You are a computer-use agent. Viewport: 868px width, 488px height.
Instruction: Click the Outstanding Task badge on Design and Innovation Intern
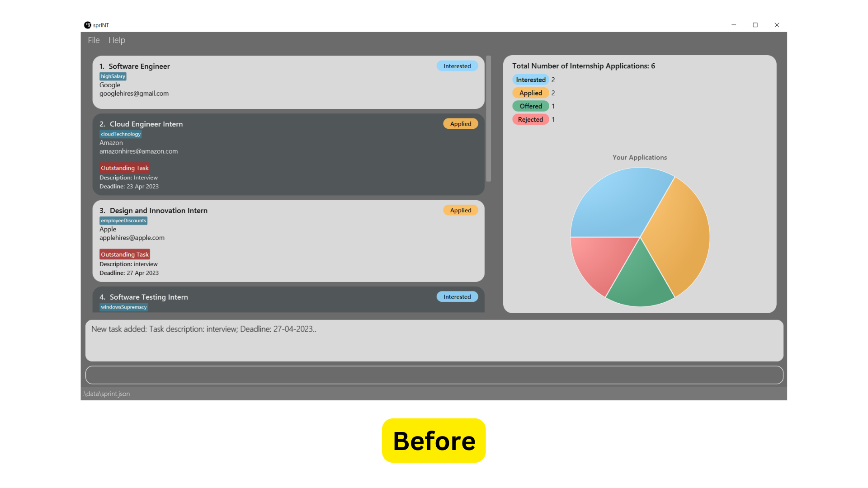coord(124,254)
